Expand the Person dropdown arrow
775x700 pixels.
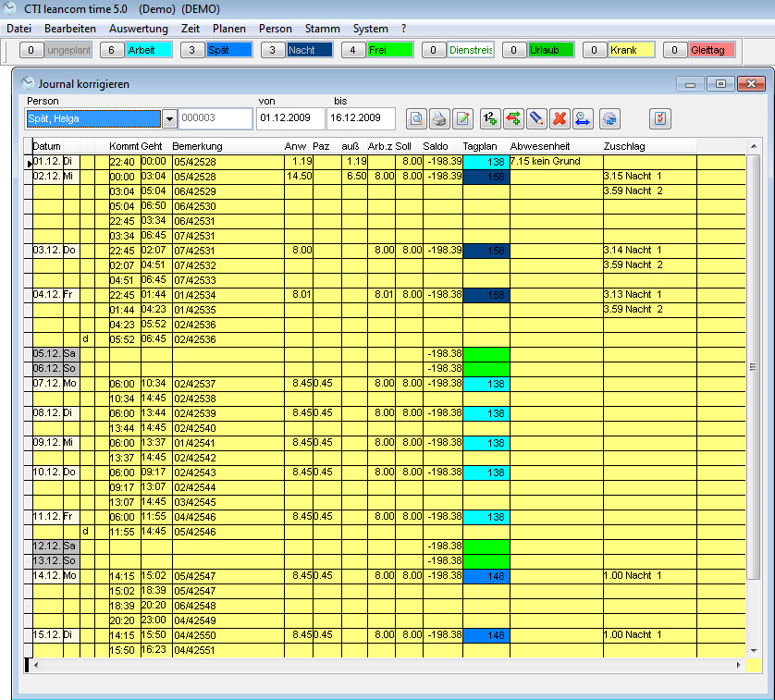[169, 118]
